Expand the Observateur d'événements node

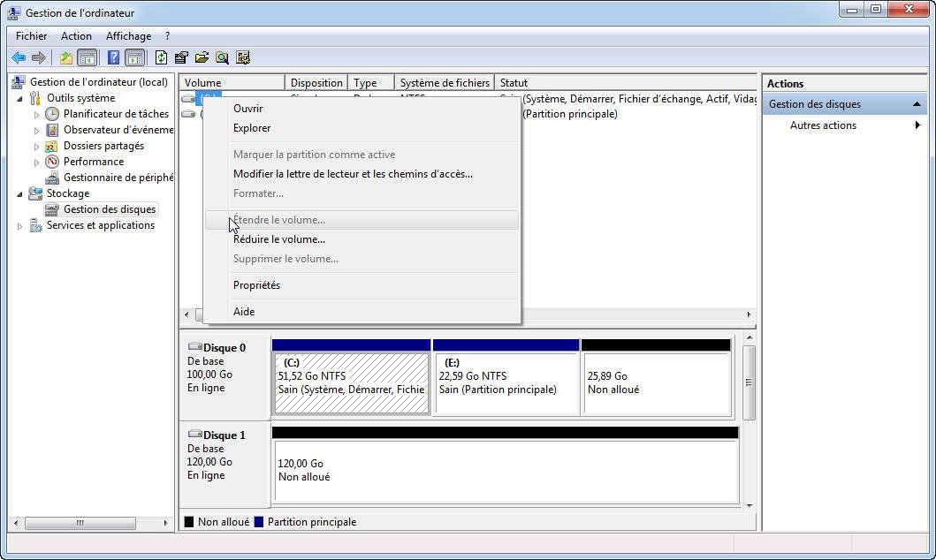[x=36, y=131]
